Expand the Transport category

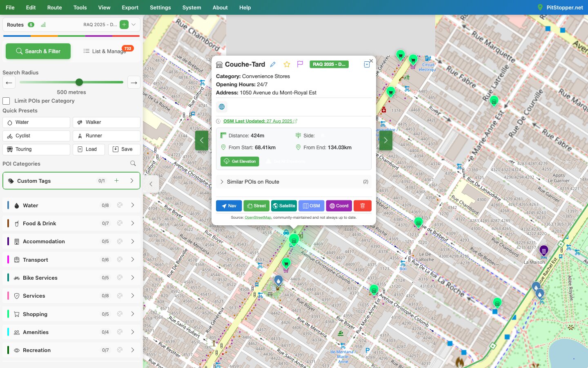pyautogui.click(x=133, y=260)
